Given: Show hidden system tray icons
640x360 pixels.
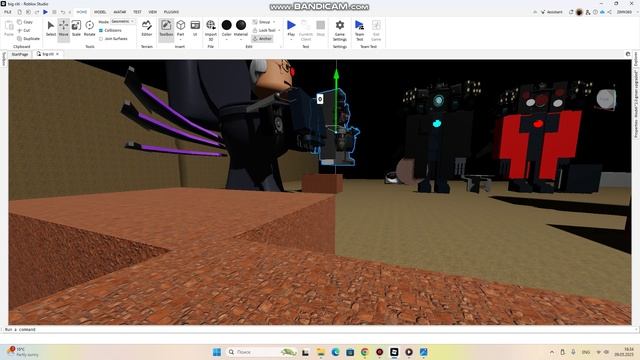Looking at the screenshot, I should click(552, 352).
